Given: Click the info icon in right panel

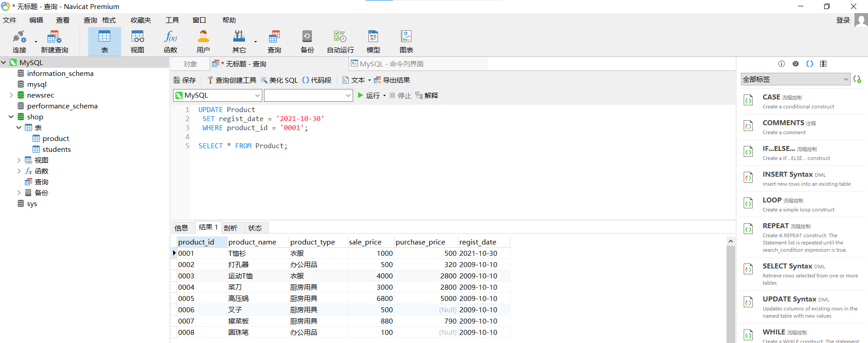Looking at the screenshot, I should click(782, 64).
